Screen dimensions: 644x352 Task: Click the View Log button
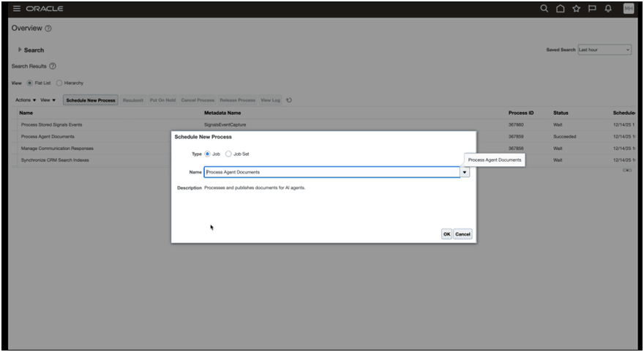tap(270, 100)
